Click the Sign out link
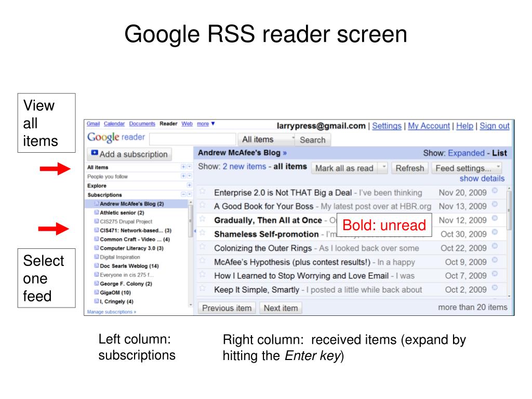The height and width of the screenshot is (399, 532). pyautogui.click(x=495, y=126)
